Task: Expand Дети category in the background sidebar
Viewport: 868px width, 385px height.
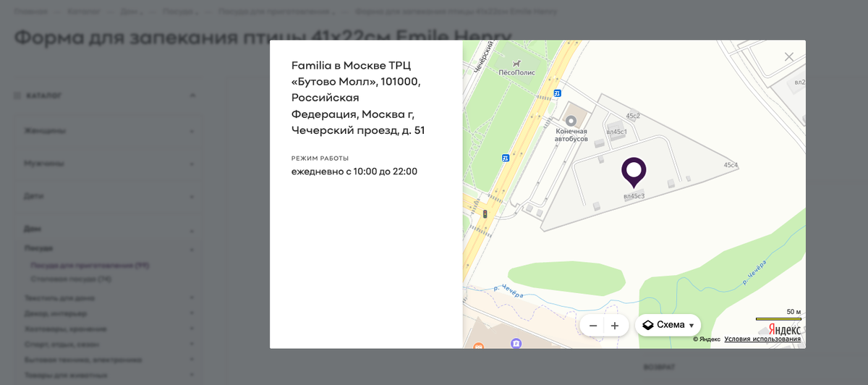Action: [192, 196]
